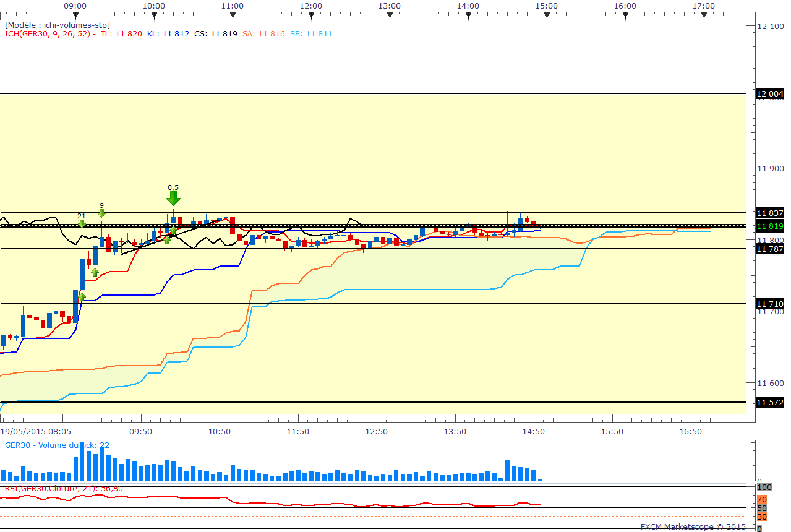The width and height of the screenshot is (791, 532).
Task: Click the orange 'SA: 11 816' value
Action: click(263, 34)
